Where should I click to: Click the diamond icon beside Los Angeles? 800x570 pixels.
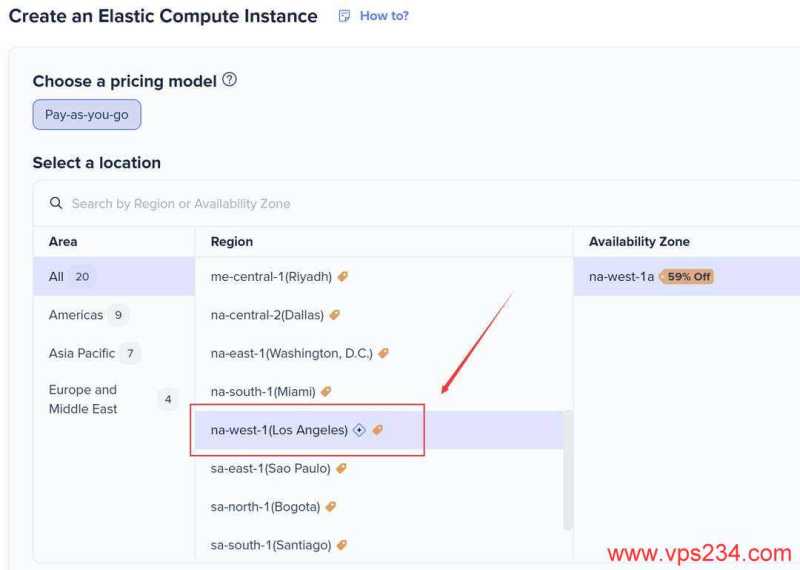(359, 430)
